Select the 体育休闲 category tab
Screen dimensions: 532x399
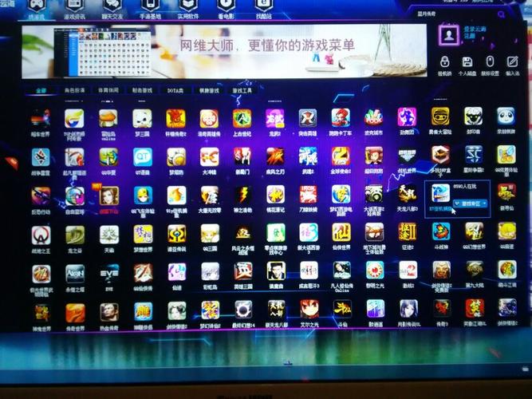108,90
